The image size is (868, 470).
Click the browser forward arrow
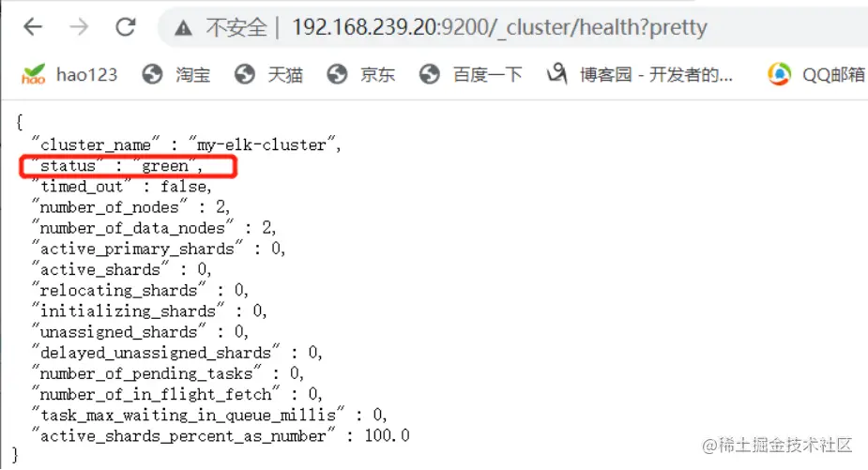pos(79,26)
